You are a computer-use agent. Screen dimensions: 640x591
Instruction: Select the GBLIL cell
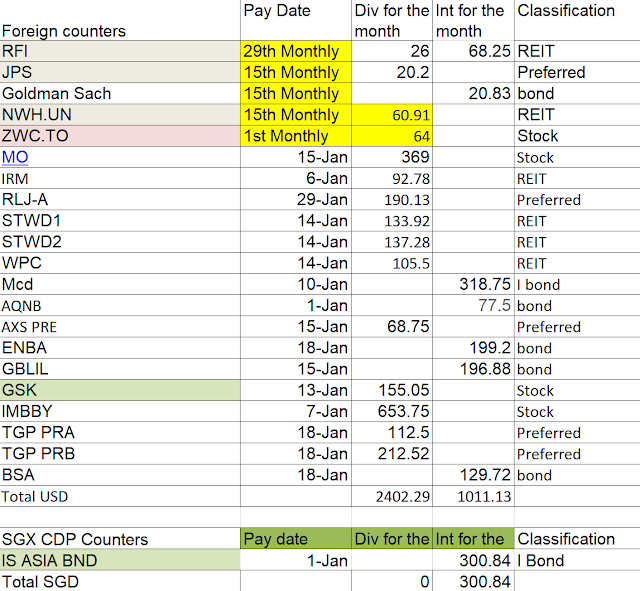pos(120,369)
